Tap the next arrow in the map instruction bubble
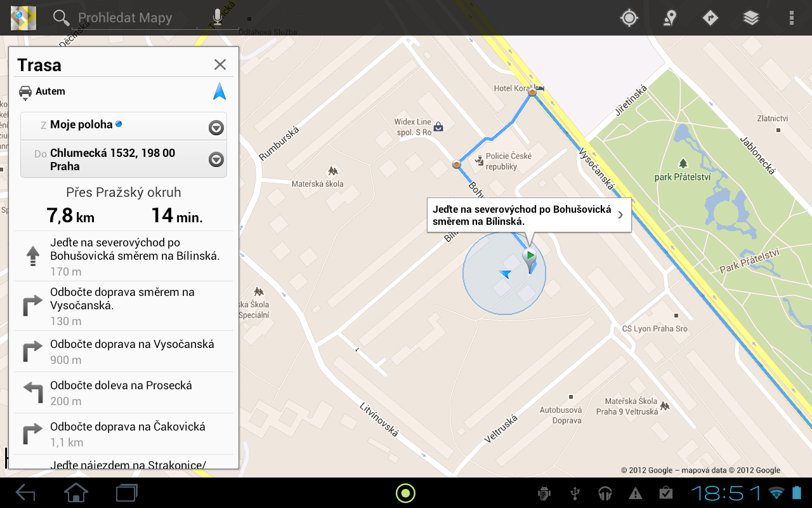812x508 pixels. click(620, 215)
